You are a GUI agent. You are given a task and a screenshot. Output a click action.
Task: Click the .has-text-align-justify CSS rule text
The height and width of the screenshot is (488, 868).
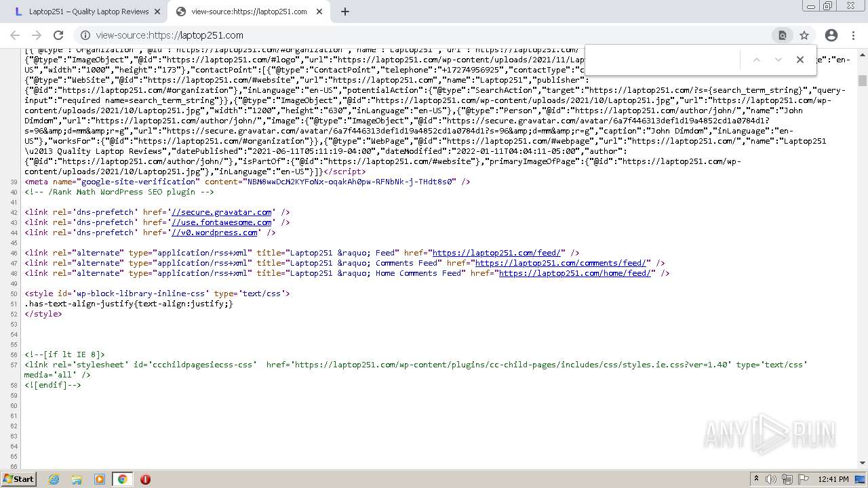click(129, 304)
